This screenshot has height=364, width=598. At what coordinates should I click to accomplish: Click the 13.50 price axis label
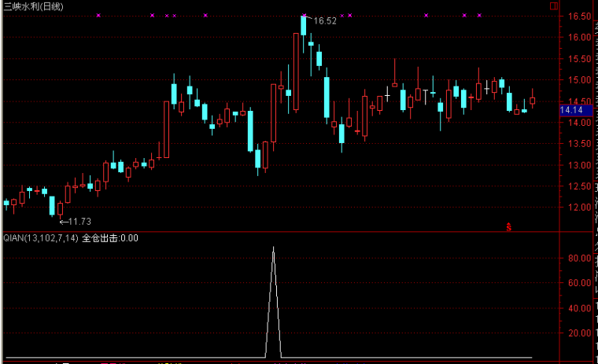point(579,144)
